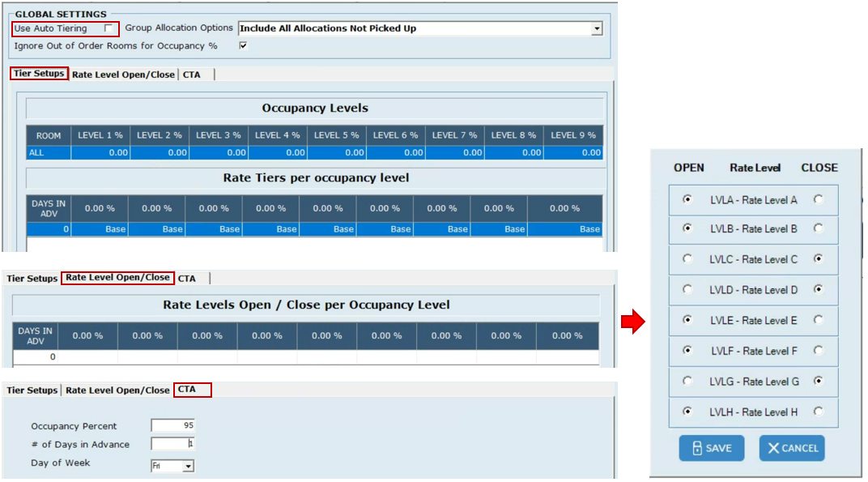Open the red-outlined Rate Level Open/Close tab
The image size is (868, 482).
coord(118,278)
